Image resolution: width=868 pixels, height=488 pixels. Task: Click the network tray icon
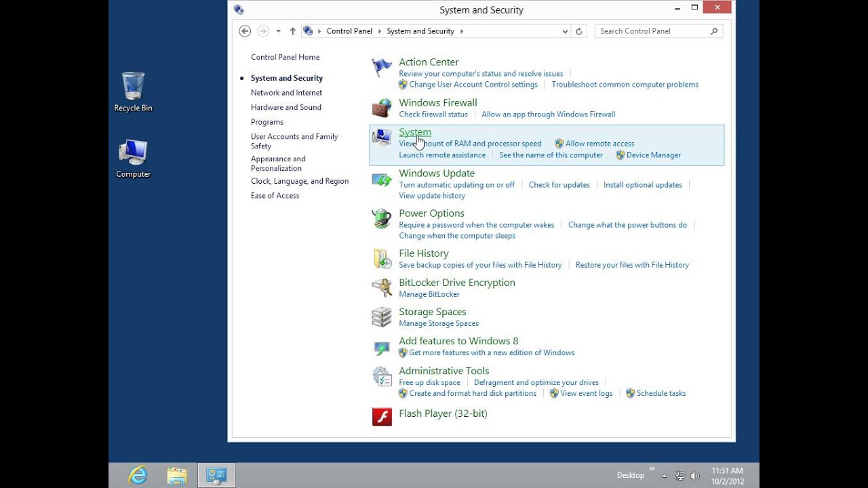click(679, 476)
